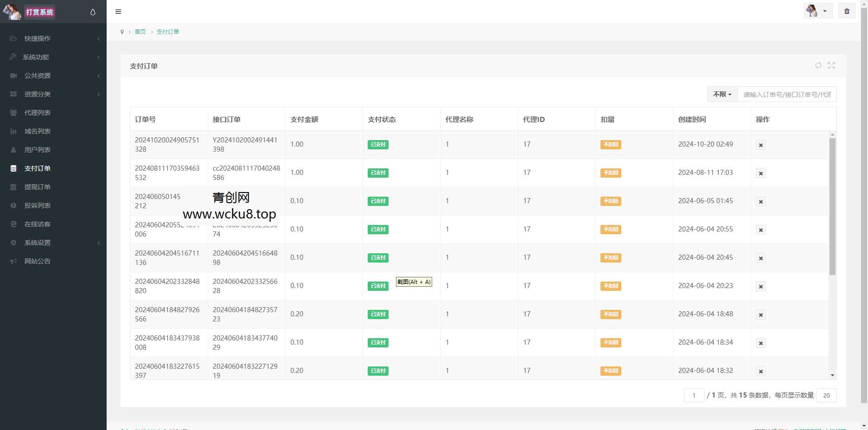This screenshot has width=868, height=430.
Task: Click the order number search input field
Action: [786, 95]
